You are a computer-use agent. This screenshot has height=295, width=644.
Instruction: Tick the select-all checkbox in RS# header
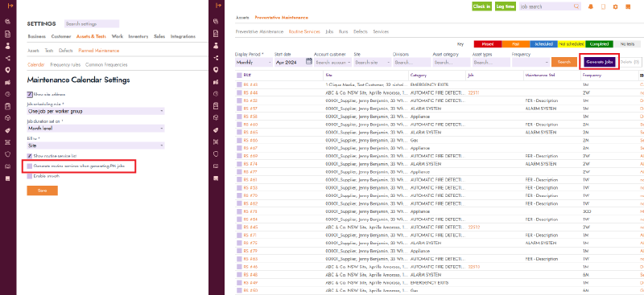[239, 76]
